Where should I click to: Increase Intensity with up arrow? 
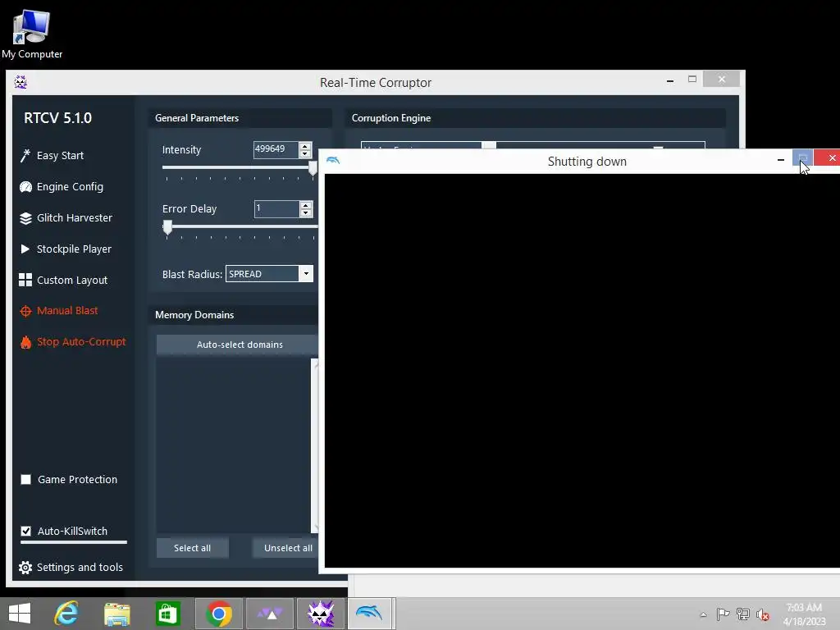[x=305, y=146]
